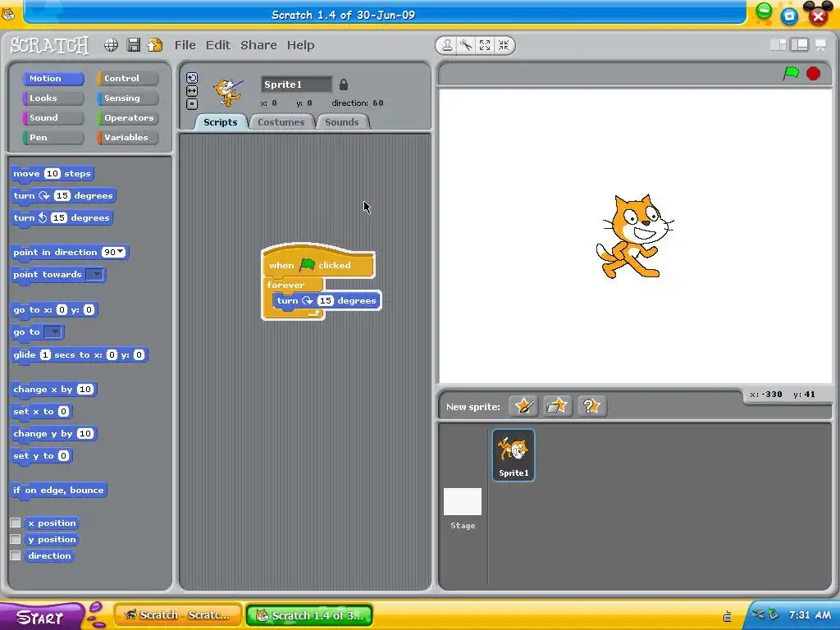840x630 pixels.
Task: Select the Control block category
Action: click(128, 79)
